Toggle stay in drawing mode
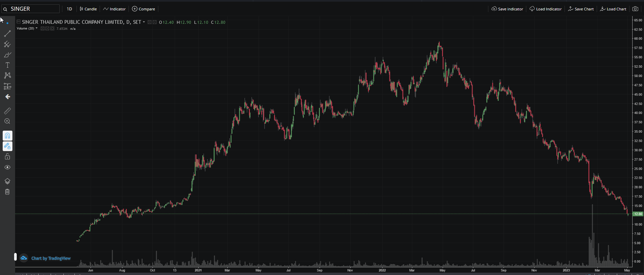 [x=7, y=146]
